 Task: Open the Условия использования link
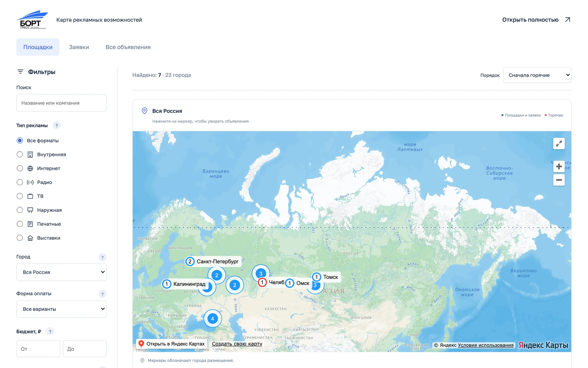(x=486, y=345)
